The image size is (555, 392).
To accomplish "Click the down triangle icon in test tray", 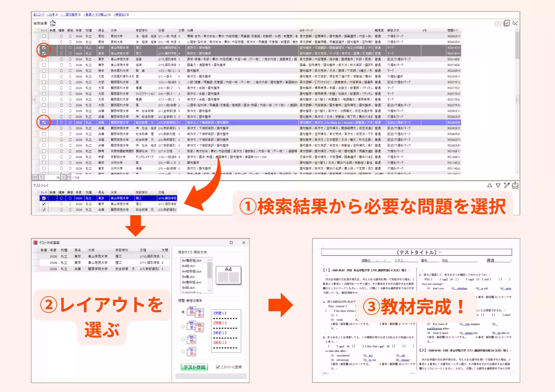I will 498,185.
